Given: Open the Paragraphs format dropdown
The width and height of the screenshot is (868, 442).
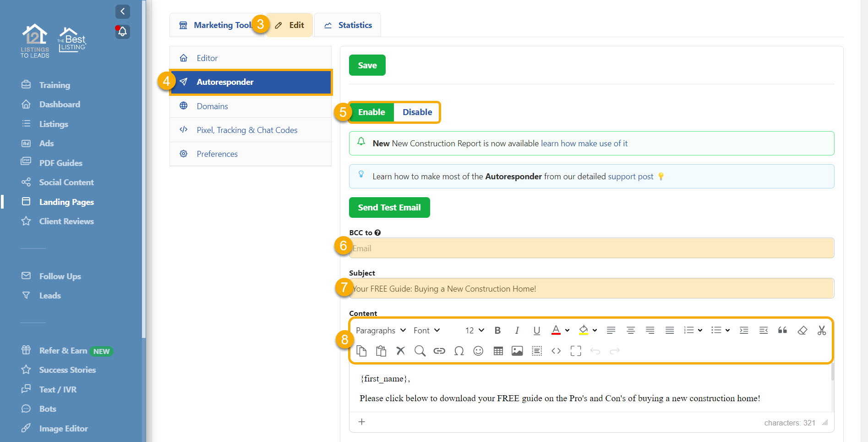Looking at the screenshot, I should (x=381, y=330).
